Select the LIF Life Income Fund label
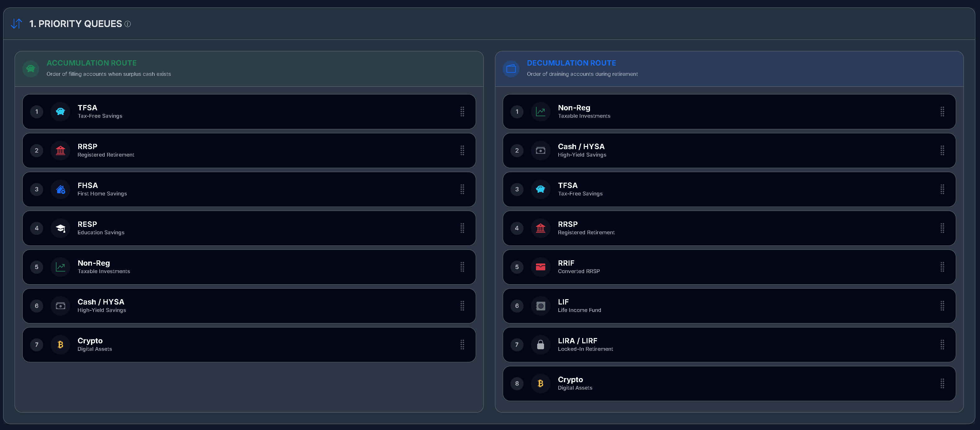 click(x=579, y=305)
